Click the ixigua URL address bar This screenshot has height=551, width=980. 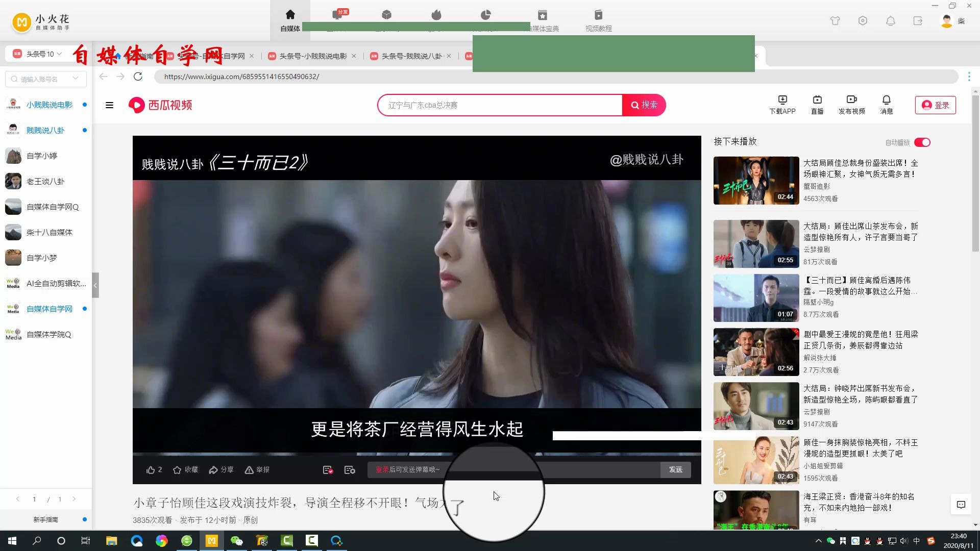(x=556, y=77)
